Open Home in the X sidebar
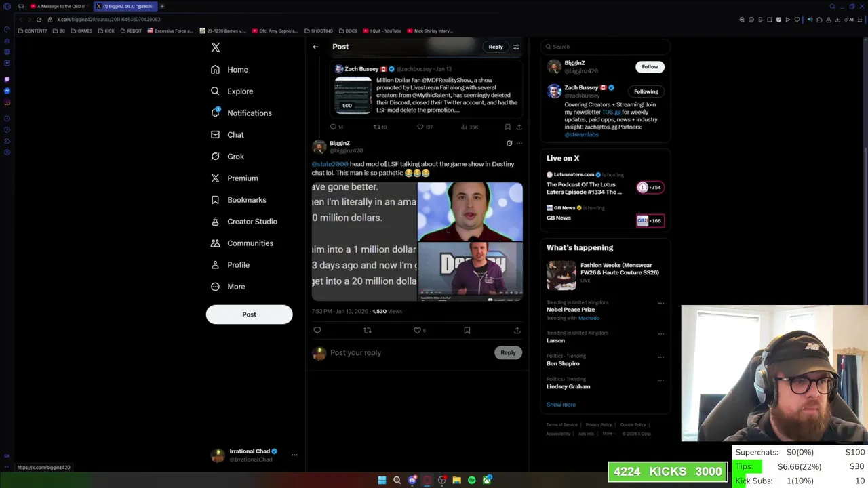868x488 pixels. [x=229, y=70]
